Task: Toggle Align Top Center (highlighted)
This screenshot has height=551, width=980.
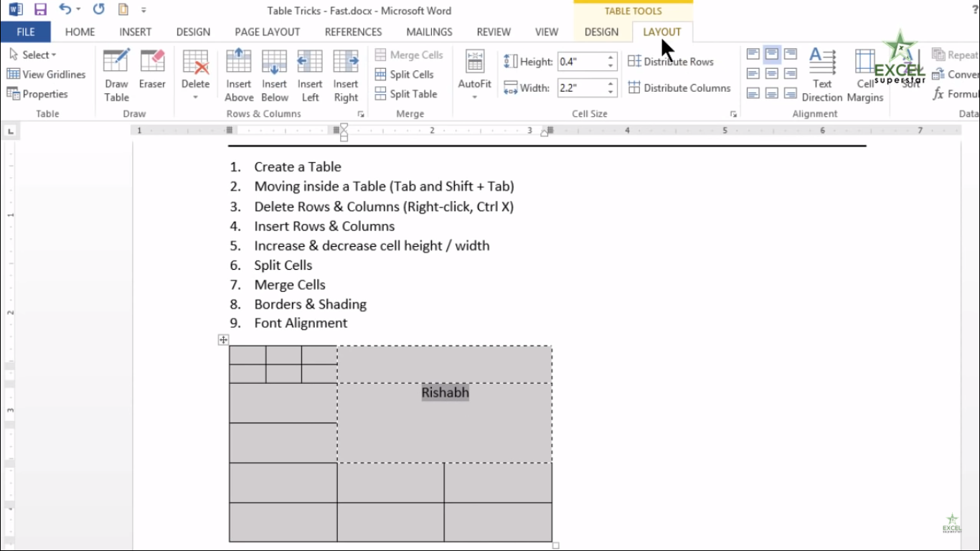Action: [772, 54]
